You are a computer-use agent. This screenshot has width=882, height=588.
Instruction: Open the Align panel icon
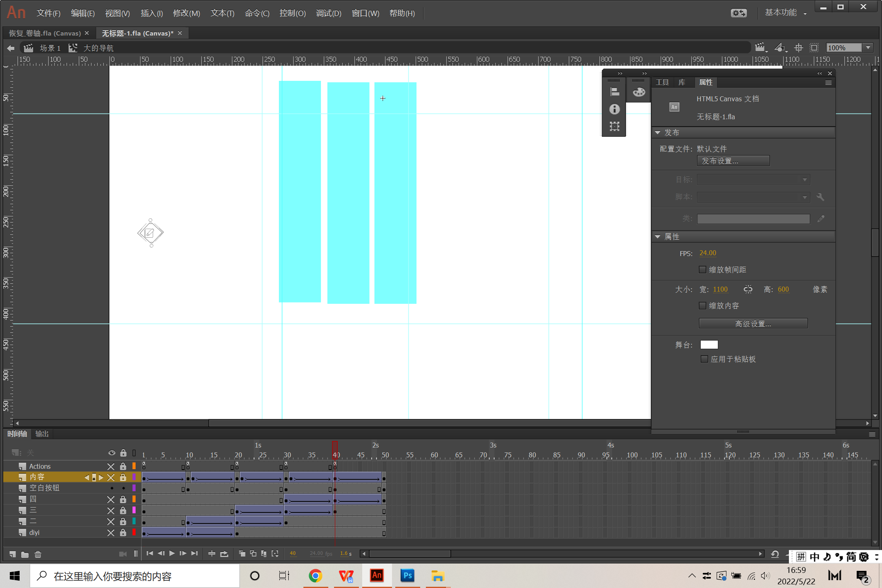(x=614, y=92)
